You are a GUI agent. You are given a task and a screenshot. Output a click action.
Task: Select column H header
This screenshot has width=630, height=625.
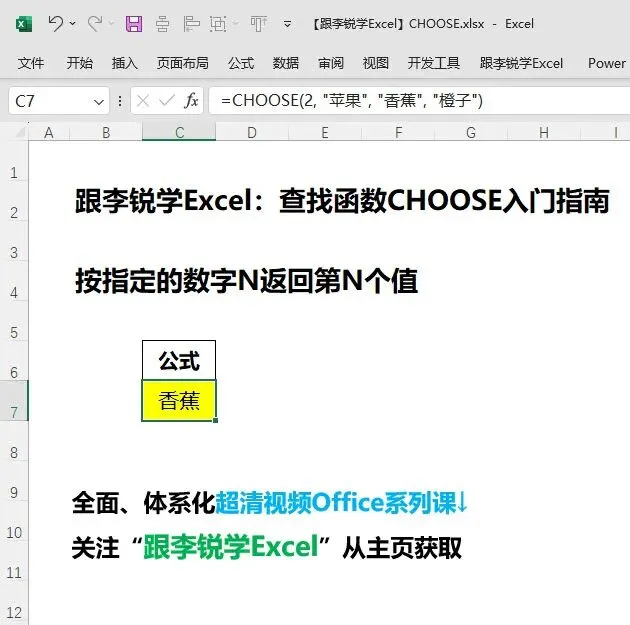(544, 133)
